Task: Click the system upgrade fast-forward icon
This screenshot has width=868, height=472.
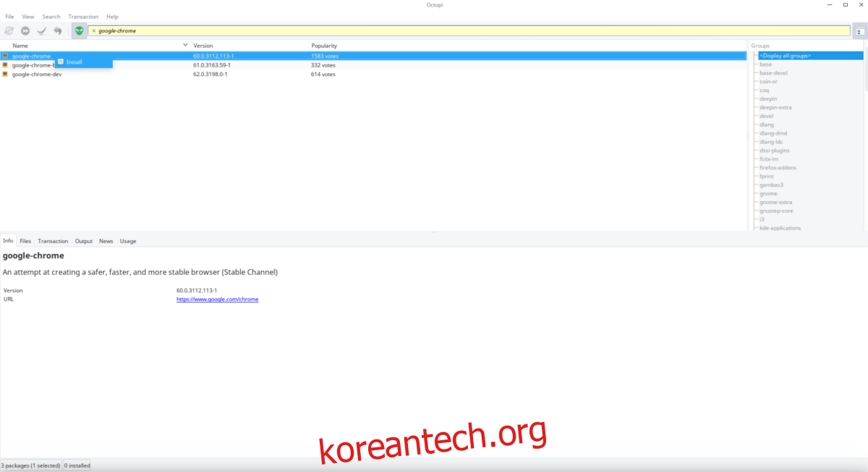Action: (x=25, y=30)
